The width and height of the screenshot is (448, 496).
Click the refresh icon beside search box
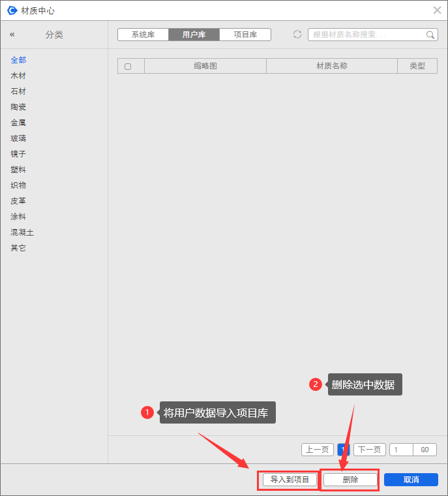coord(297,35)
